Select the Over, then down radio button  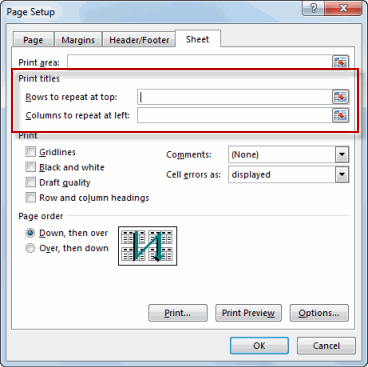[x=30, y=248]
